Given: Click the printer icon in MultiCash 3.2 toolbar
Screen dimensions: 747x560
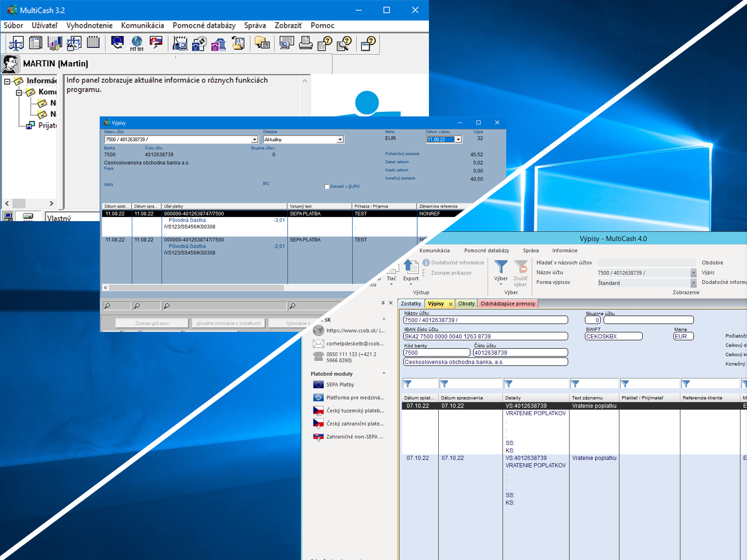Looking at the screenshot, I should [x=306, y=43].
